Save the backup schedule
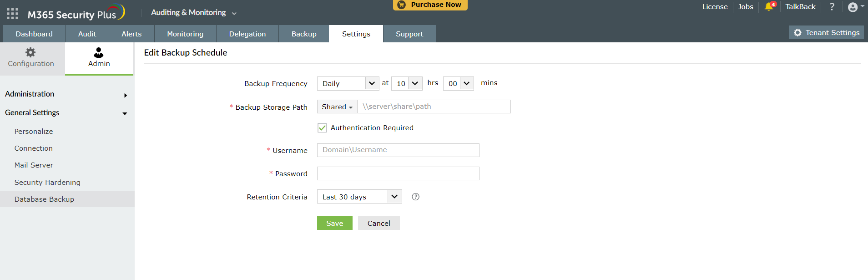Screen dimensions: 868x280 [x=335, y=223]
